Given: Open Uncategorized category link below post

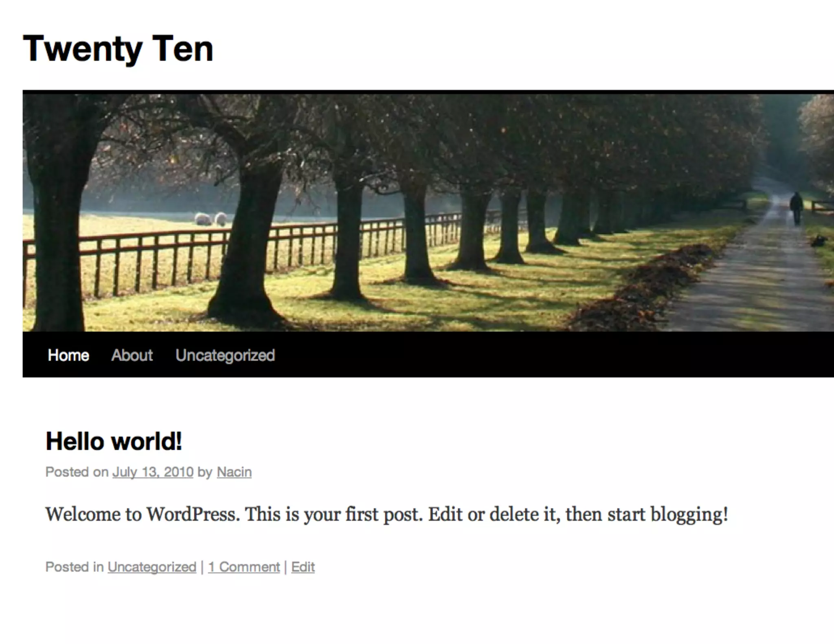Looking at the screenshot, I should click(152, 567).
